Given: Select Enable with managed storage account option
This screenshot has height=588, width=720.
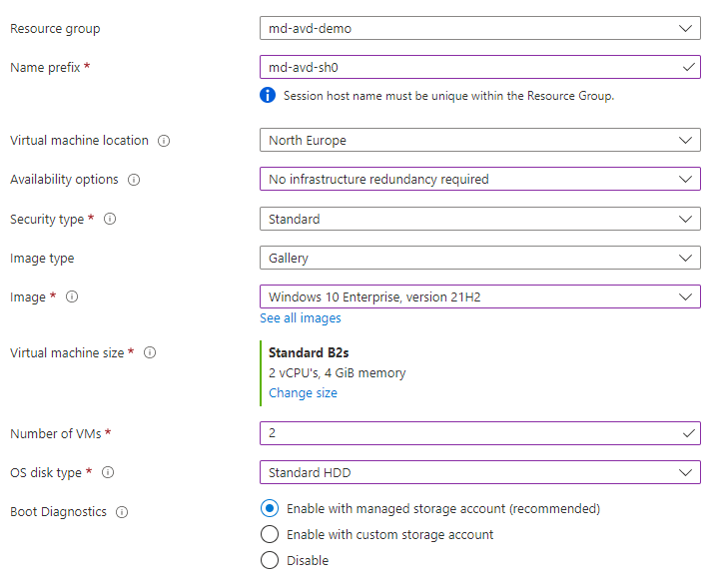Looking at the screenshot, I should pyautogui.click(x=269, y=508).
